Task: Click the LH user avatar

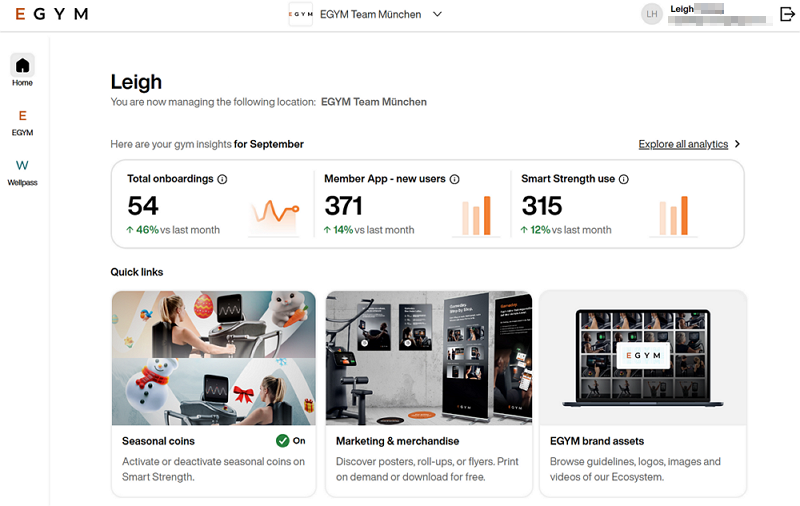Action: (x=652, y=14)
